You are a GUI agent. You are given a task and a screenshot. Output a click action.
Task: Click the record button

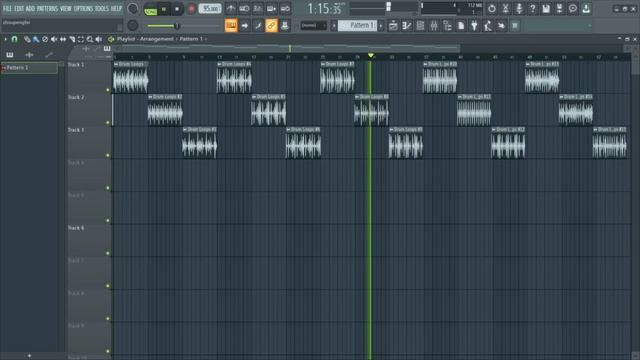point(191,9)
